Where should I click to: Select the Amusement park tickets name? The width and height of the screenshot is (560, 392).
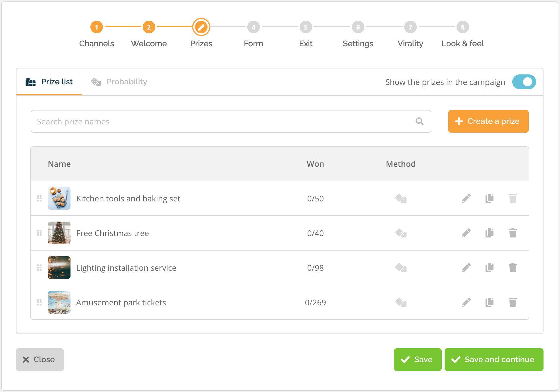pos(121,303)
